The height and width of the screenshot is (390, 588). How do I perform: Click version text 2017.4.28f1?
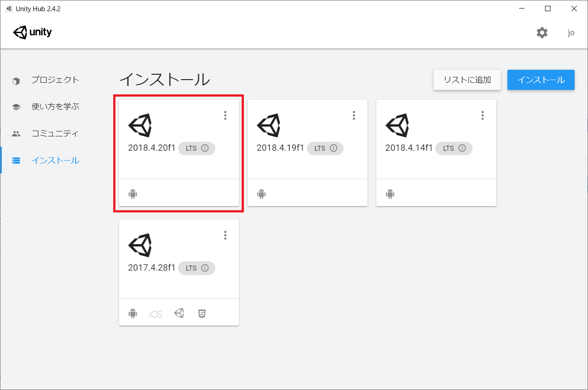click(x=152, y=268)
